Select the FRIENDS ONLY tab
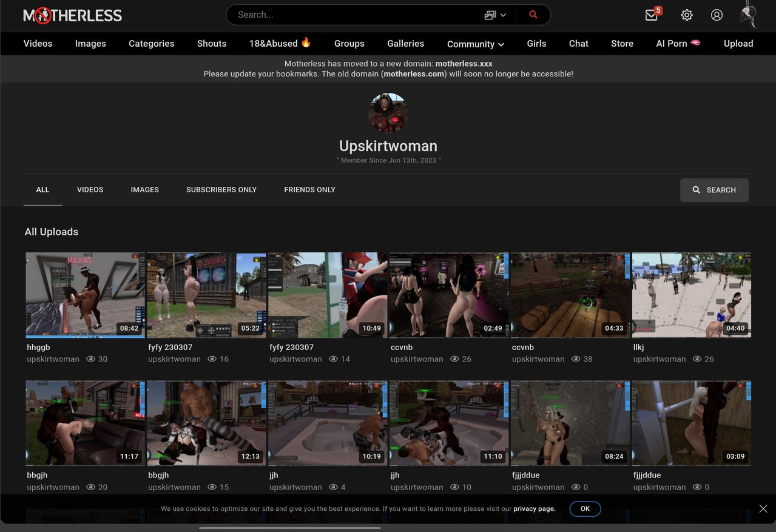Viewport: 776px width, 532px height. pyautogui.click(x=309, y=190)
